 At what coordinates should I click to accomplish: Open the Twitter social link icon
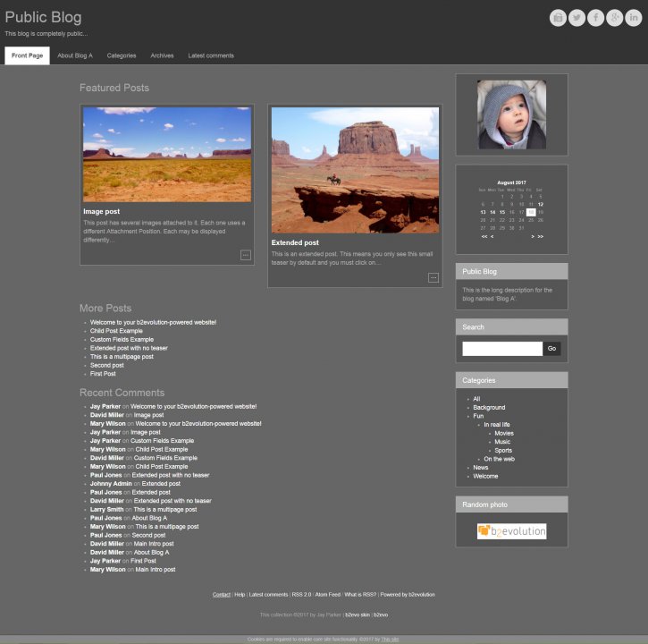pyautogui.click(x=576, y=18)
